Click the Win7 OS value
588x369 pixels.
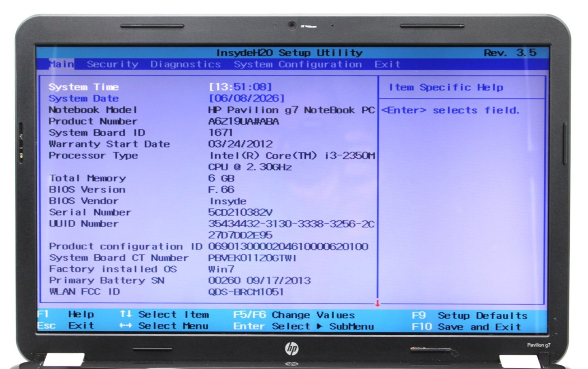click(x=221, y=269)
